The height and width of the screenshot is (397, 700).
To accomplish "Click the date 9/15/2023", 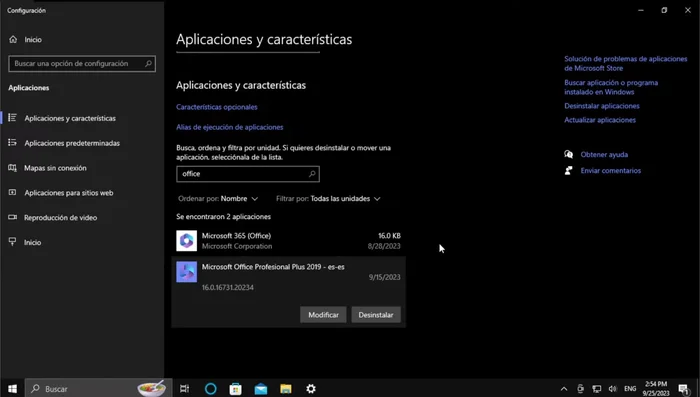I will pos(384,277).
